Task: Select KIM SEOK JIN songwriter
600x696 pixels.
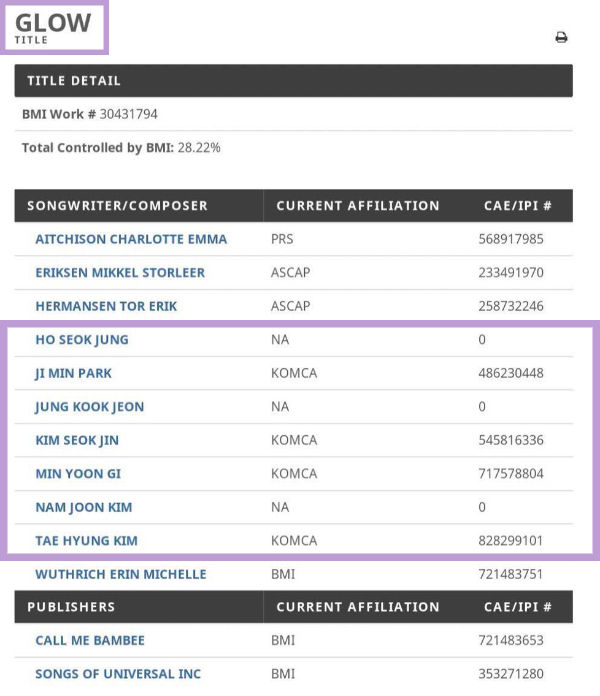Action: point(77,440)
